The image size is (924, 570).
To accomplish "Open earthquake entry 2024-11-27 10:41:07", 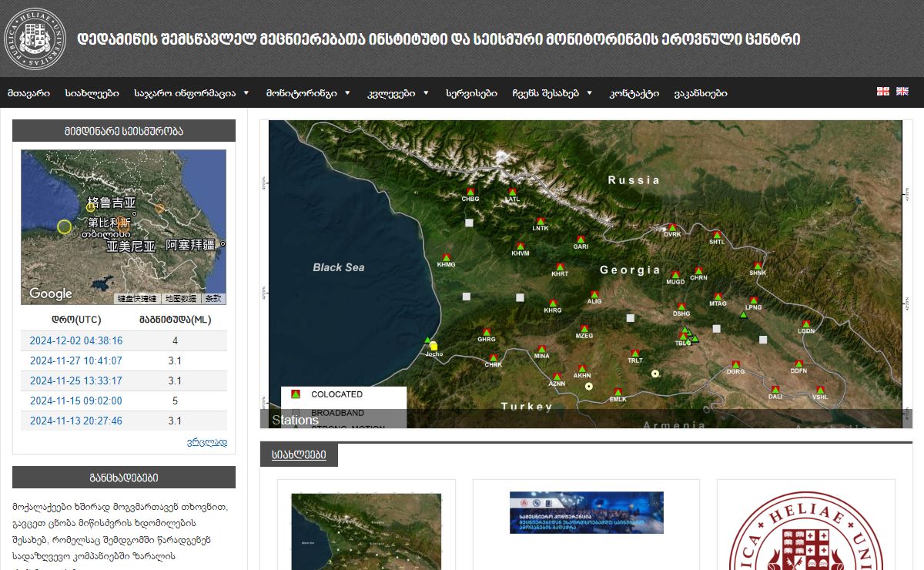I will (76, 360).
